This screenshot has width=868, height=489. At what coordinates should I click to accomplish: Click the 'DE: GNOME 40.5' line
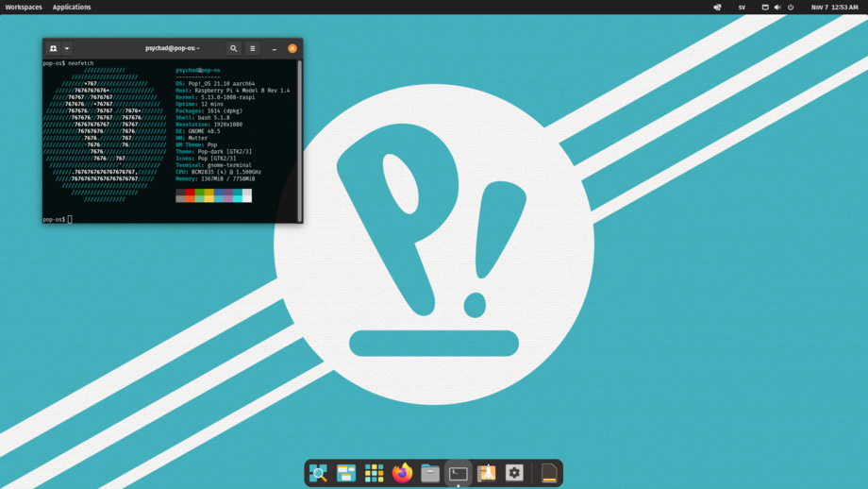[197, 131]
